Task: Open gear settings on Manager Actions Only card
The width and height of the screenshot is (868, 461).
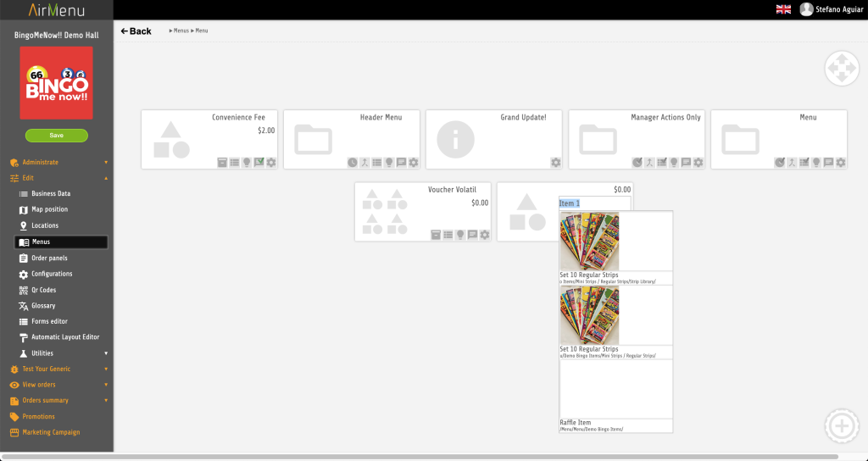Action: (x=698, y=163)
